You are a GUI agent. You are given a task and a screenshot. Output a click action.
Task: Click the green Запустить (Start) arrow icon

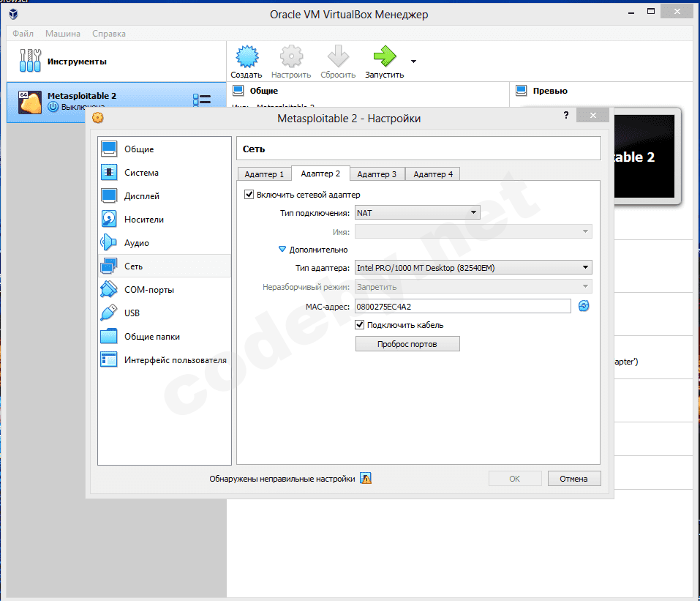(384, 58)
